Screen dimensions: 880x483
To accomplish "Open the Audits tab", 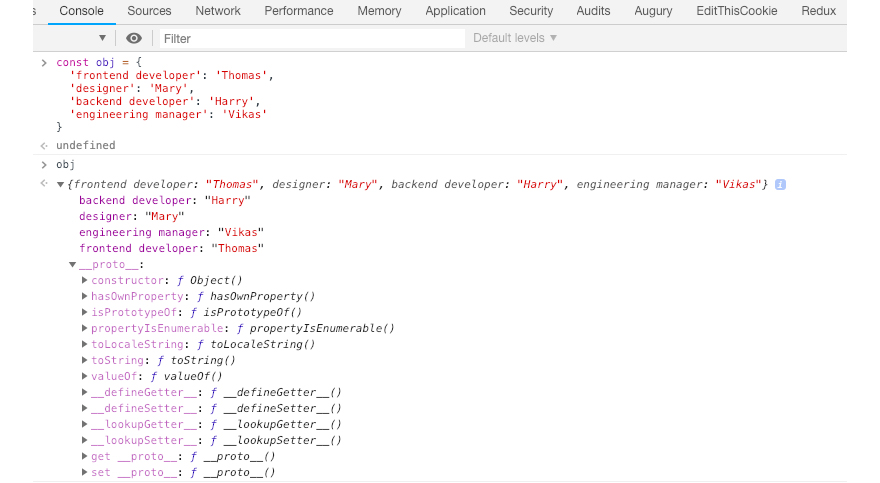I will coord(593,11).
